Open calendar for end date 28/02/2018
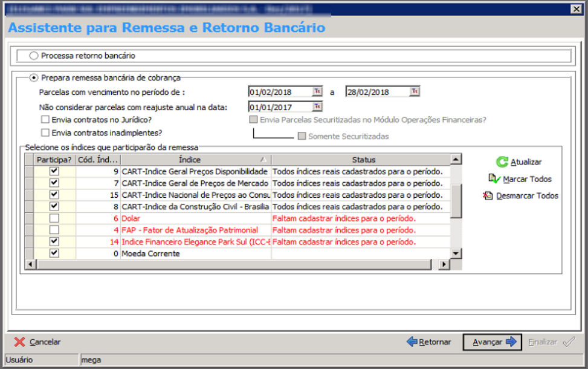The image size is (588, 369). (414, 92)
